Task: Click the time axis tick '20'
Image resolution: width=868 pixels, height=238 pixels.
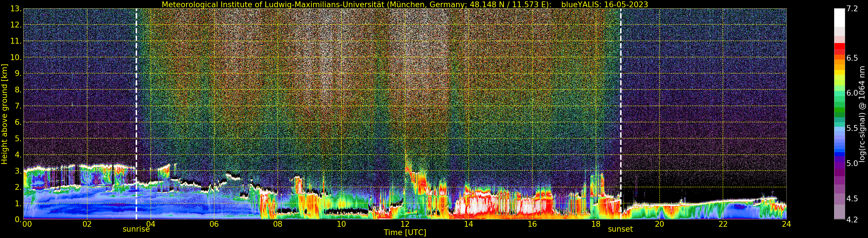Action: click(659, 224)
